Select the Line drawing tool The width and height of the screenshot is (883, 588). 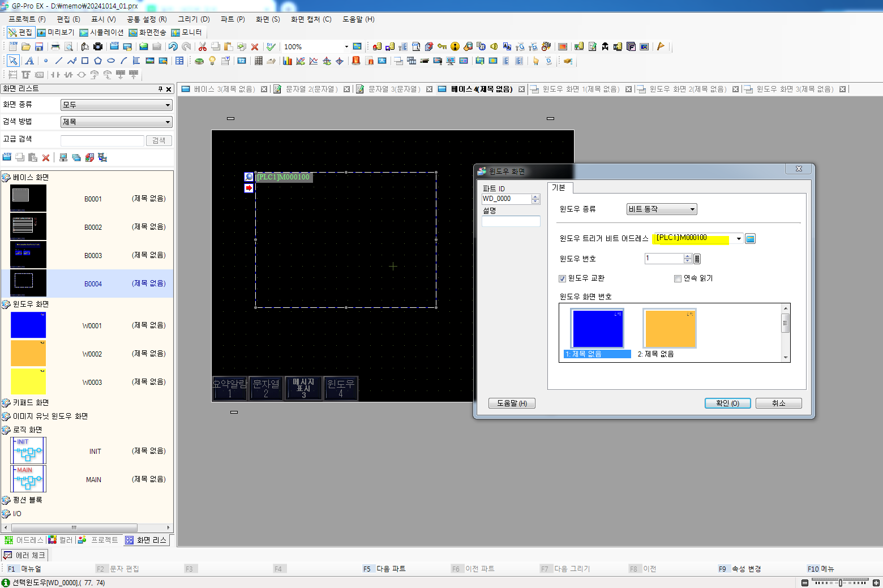[x=59, y=61]
